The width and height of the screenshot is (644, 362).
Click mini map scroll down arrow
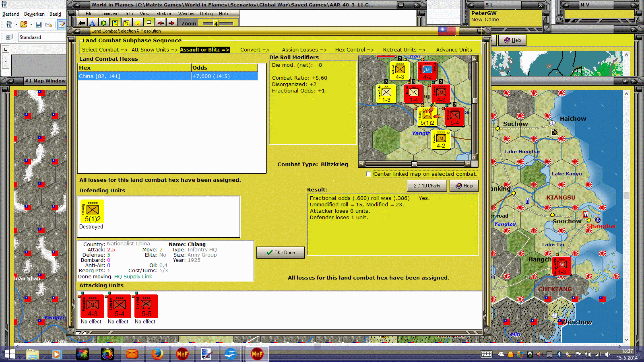coord(475,157)
